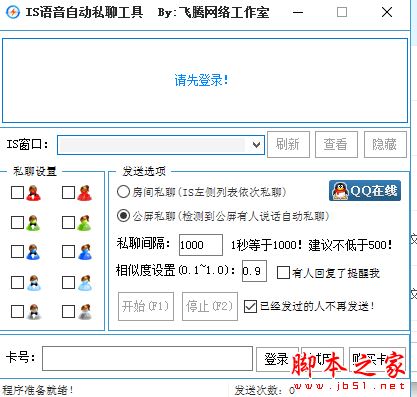The width and height of the screenshot is (417, 397).
Task: Check the green female user checkbox
Action: pos(68,223)
